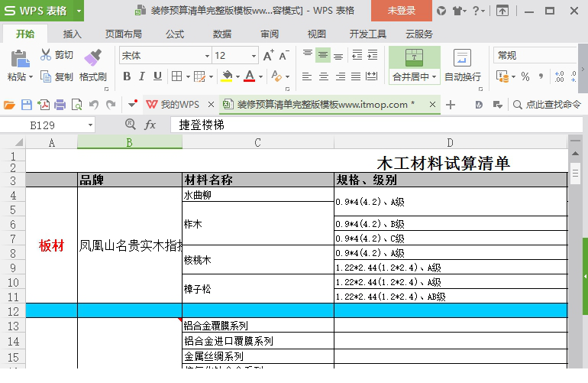Screen dimensions: 588x383
Task: Activate the Format Painter brush
Action: pyautogui.click(x=93, y=58)
